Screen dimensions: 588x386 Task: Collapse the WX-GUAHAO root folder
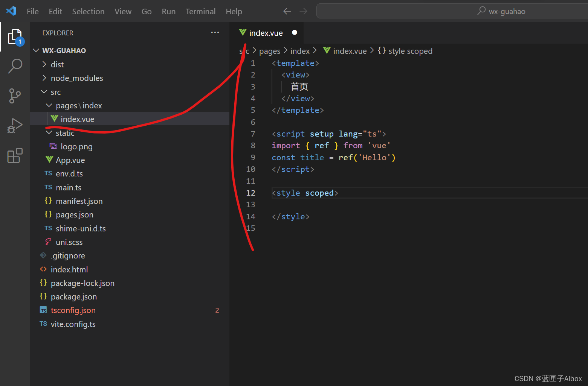[36, 50]
